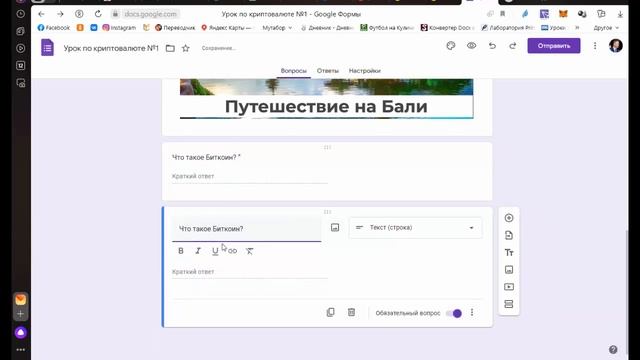
Task: Click the Путешествие на Бали header image
Action: (327, 99)
